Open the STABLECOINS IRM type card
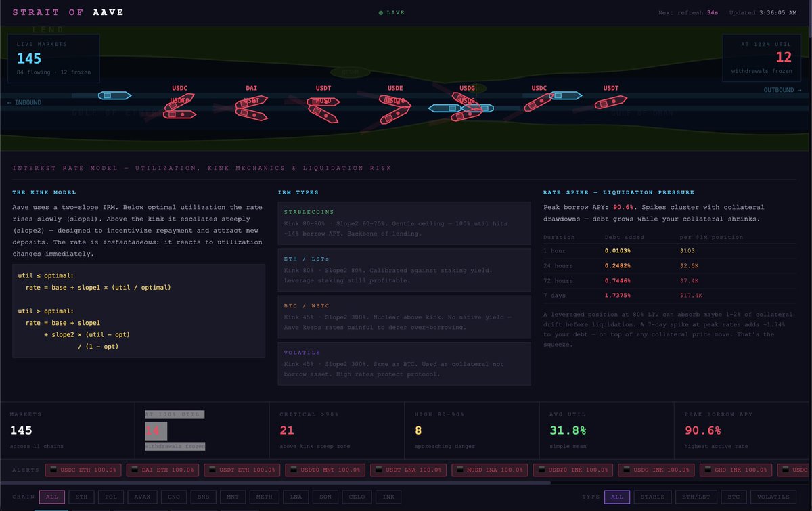Image resolution: width=812 pixels, height=511 pixels. (x=405, y=223)
